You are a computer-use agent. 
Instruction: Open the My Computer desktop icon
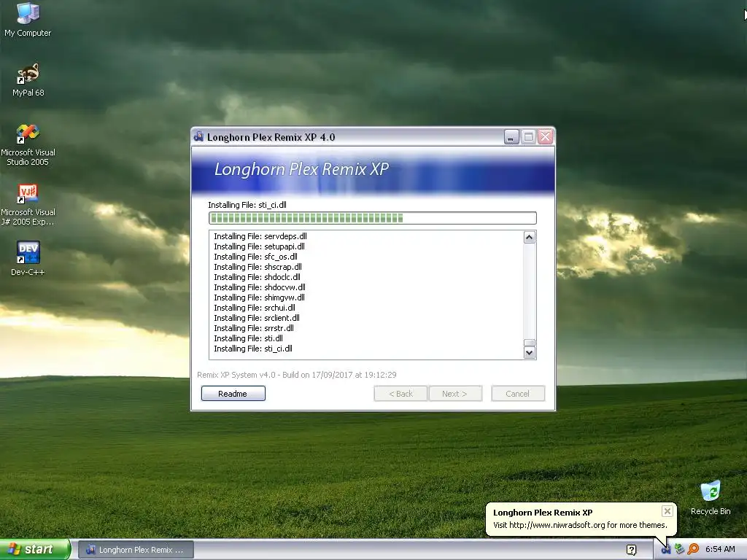tap(28, 20)
